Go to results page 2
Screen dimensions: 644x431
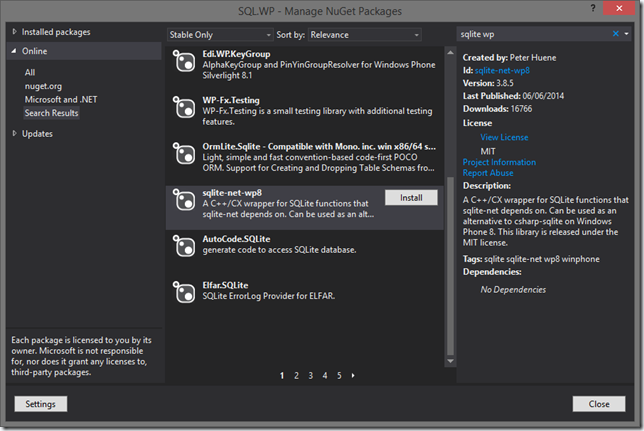click(x=296, y=376)
